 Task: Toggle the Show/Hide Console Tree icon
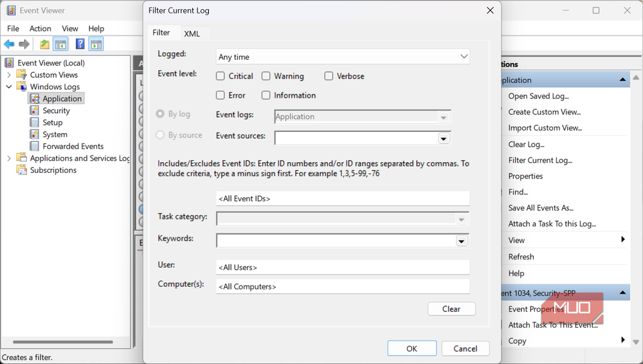60,44
